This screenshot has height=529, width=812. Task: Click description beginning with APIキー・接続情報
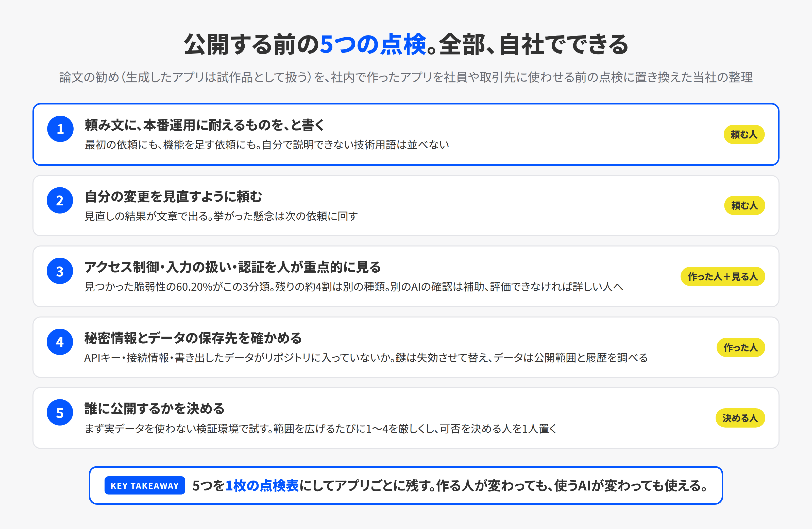coord(366,357)
